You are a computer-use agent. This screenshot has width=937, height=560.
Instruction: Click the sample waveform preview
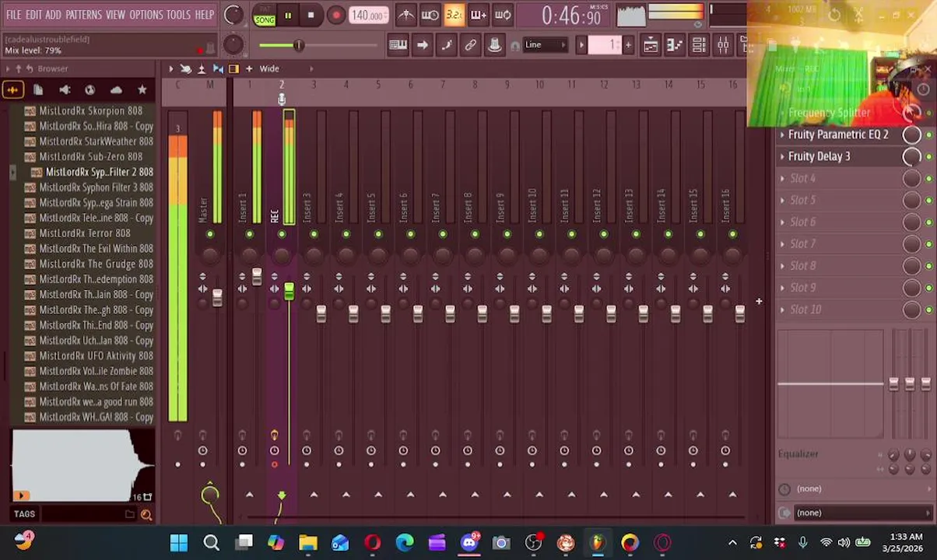pos(82,465)
